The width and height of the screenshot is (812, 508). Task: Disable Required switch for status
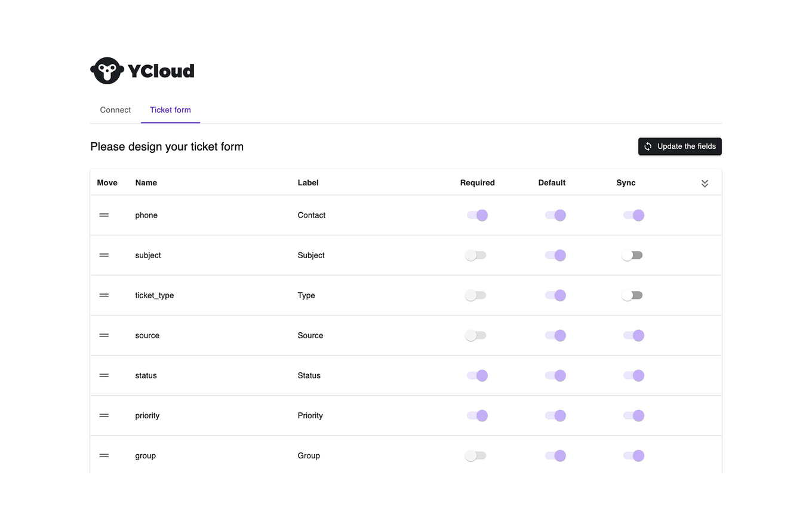(477, 375)
